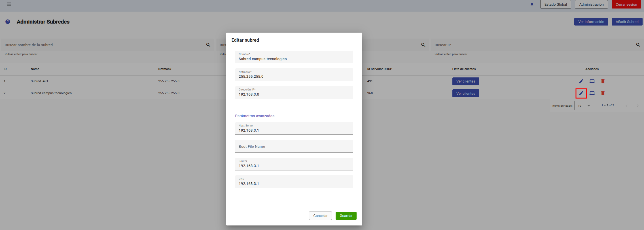The width and height of the screenshot is (644, 230).
Task: Click laptop icon for Subred -491 row
Action: click(592, 81)
